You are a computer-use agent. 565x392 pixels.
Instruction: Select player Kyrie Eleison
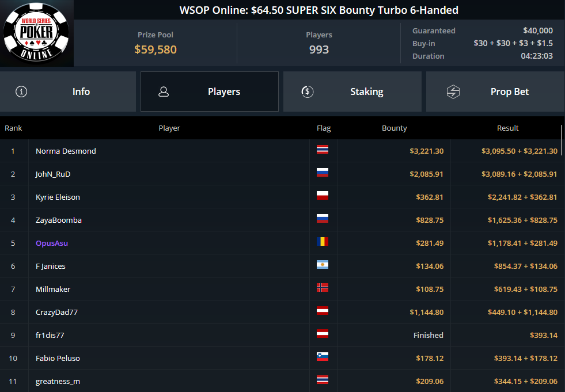click(x=58, y=197)
